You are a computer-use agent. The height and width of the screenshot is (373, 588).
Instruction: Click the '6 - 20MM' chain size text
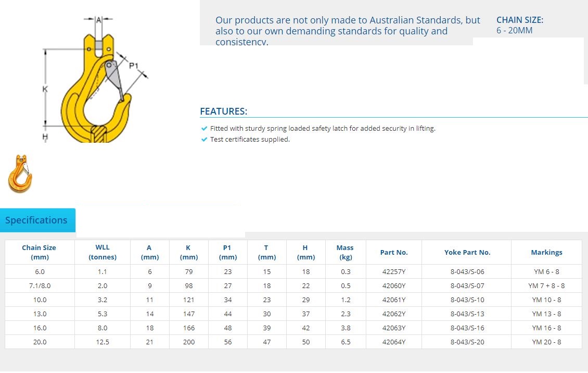click(x=514, y=30)
